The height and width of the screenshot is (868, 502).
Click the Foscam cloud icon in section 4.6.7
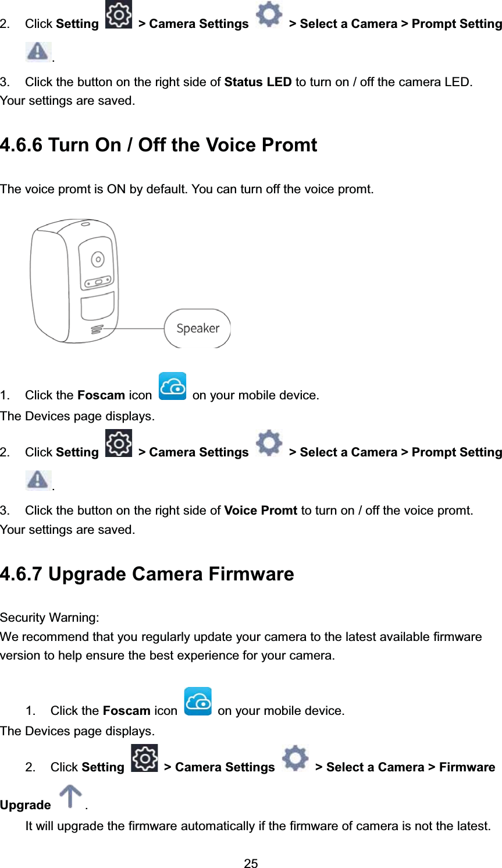tap(198, 701)
